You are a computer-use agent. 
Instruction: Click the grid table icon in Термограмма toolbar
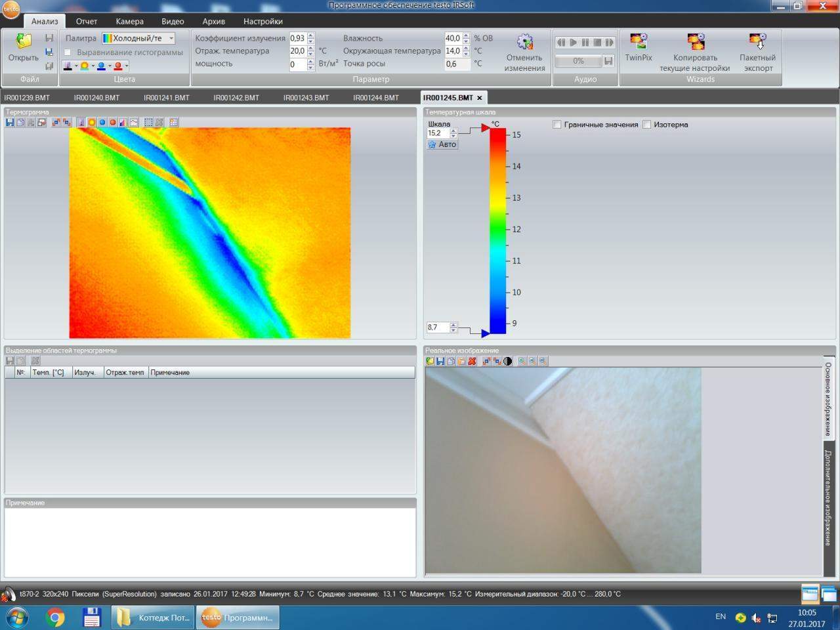(174, 122)
